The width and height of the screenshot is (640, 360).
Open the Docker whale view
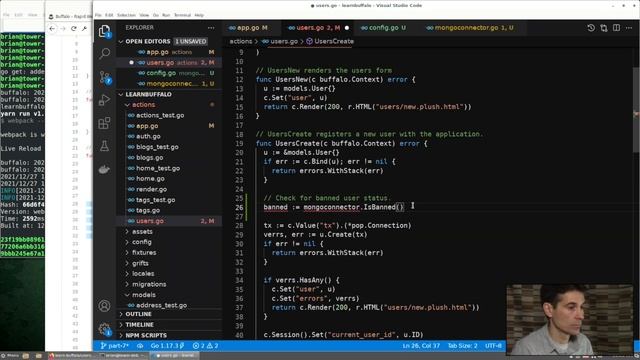pos(104,169)
